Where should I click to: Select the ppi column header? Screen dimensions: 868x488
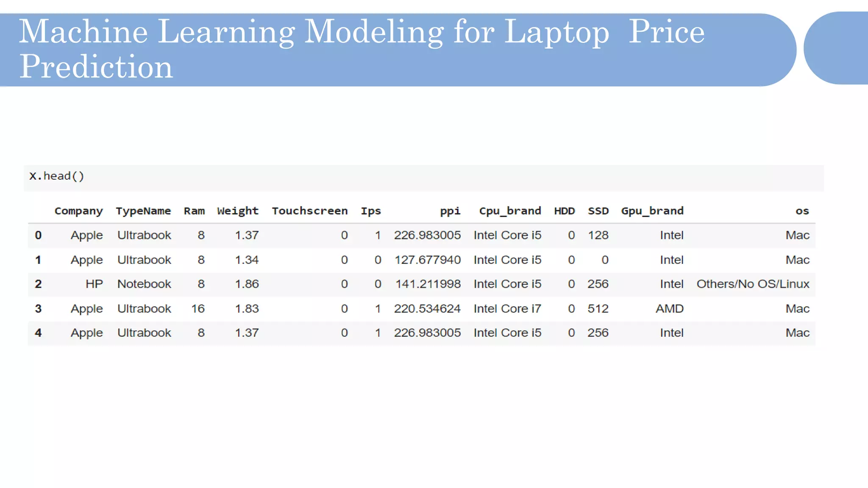(x=450, y=211)
